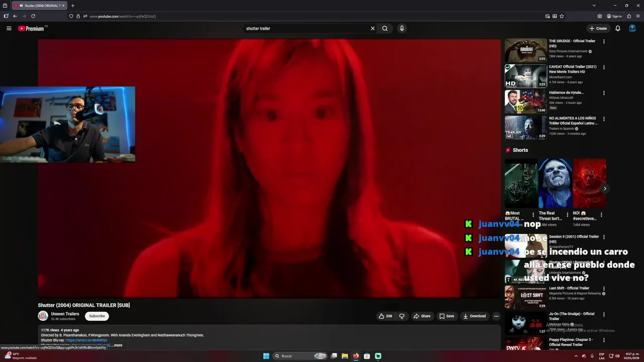Screen dimensions: 644x362
Task: Take a screenshot with camera toolbar icon
Action: [x=600, y=16]
